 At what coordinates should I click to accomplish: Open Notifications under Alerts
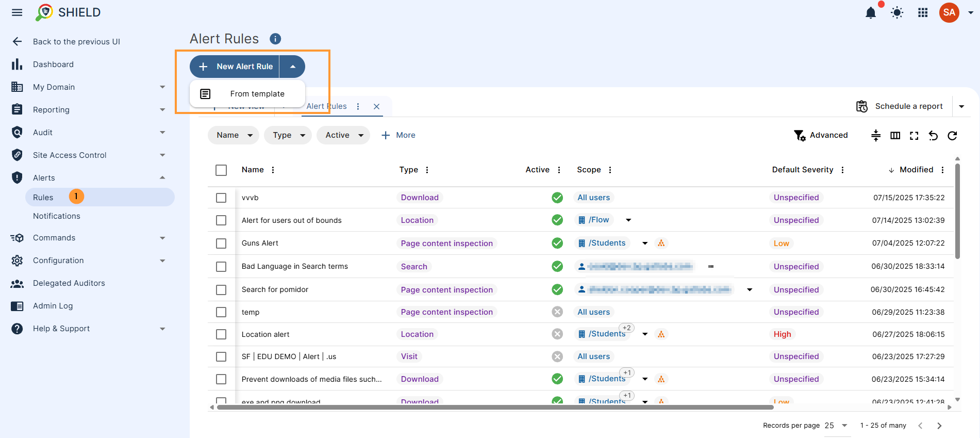pos(57,216)
